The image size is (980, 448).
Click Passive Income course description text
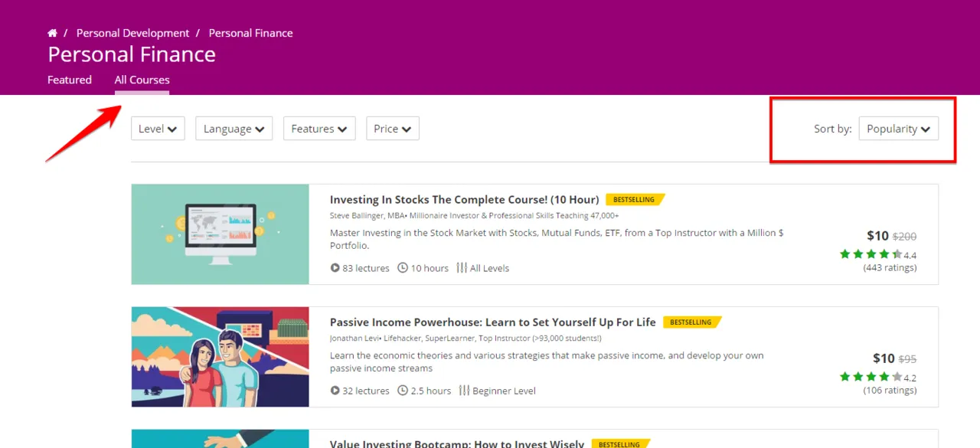547,361
